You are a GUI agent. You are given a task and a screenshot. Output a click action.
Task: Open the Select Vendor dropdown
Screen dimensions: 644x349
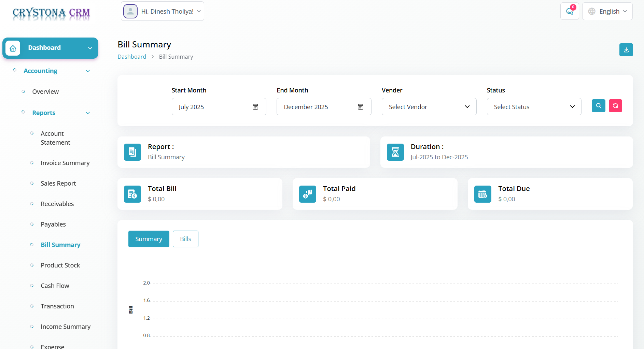tap(429, 107)
